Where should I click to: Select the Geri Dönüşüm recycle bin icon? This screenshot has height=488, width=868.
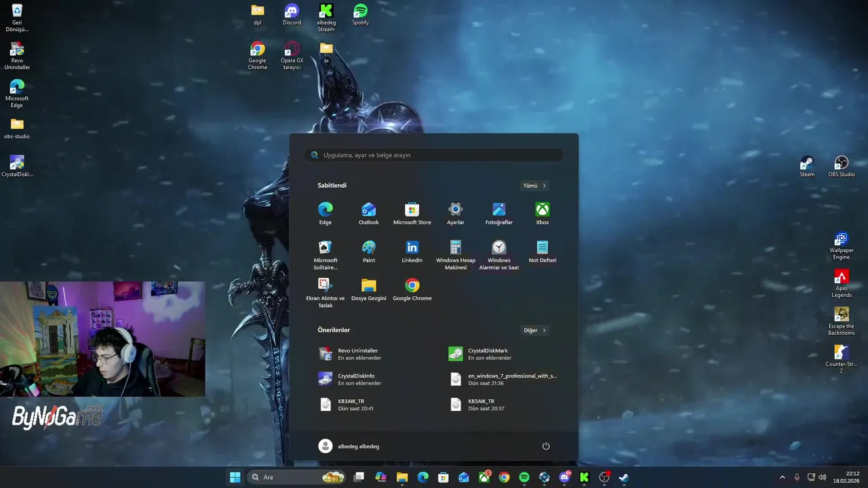[17, 18]
